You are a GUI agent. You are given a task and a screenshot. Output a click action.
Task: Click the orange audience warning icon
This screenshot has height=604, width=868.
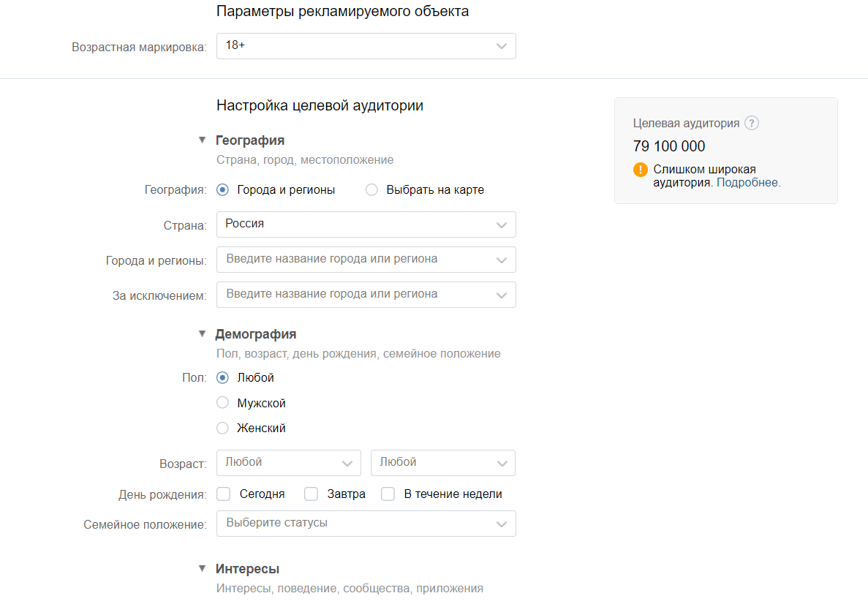641,170
